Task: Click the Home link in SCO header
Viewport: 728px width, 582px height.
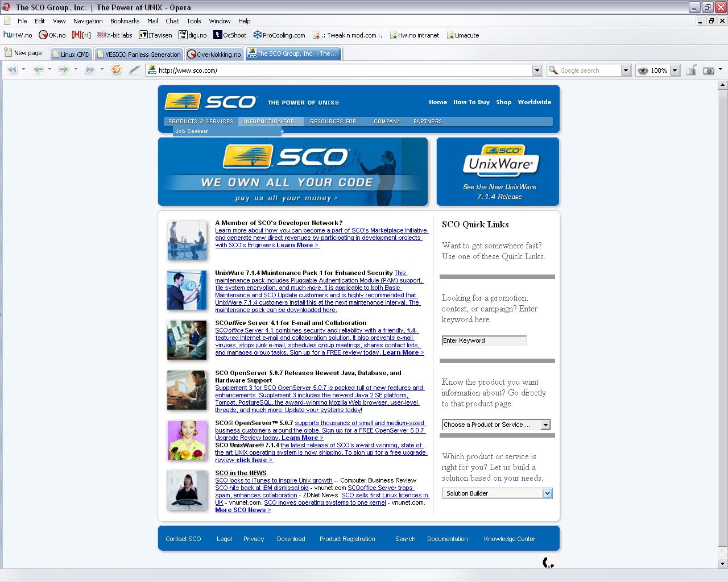Action: [x=438, y=102]
